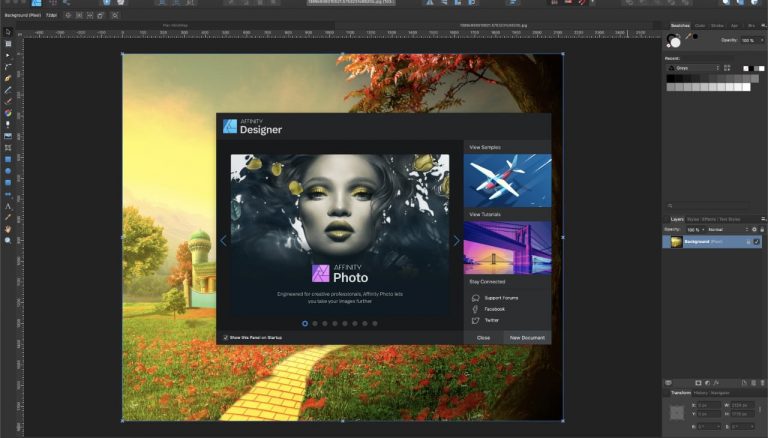This screenshot has width=768, height=438.
Task: Select the Vector Brush tool
Action: [8, 101]
